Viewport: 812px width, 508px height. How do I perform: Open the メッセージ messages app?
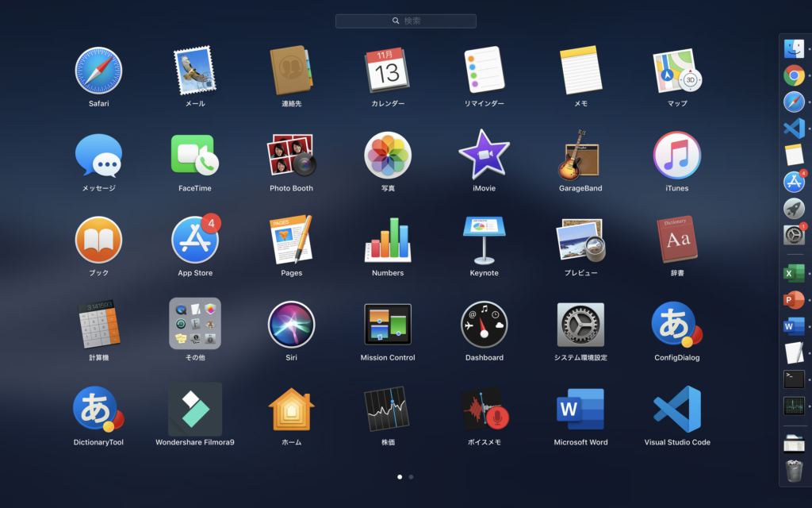[x=98, y=156]
